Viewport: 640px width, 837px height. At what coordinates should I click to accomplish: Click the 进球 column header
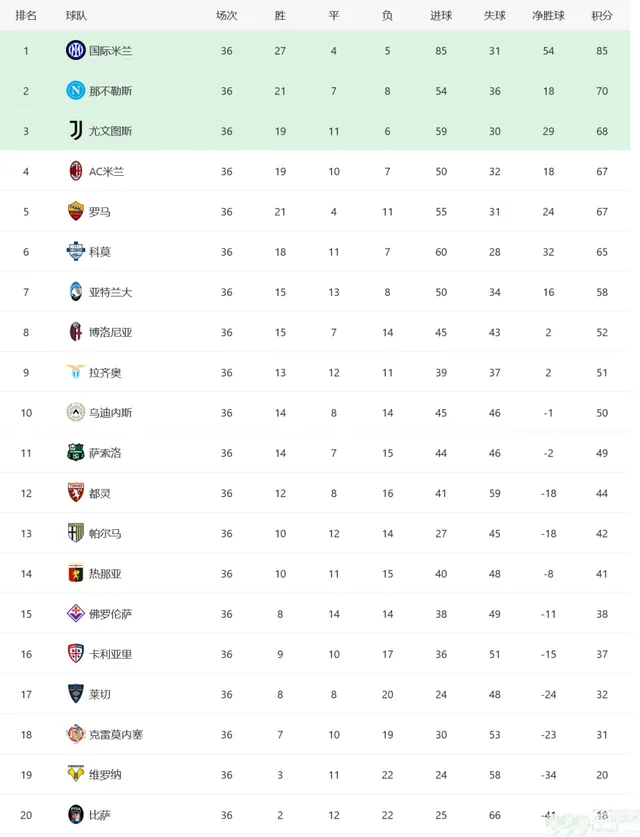[x=441, y=15]
